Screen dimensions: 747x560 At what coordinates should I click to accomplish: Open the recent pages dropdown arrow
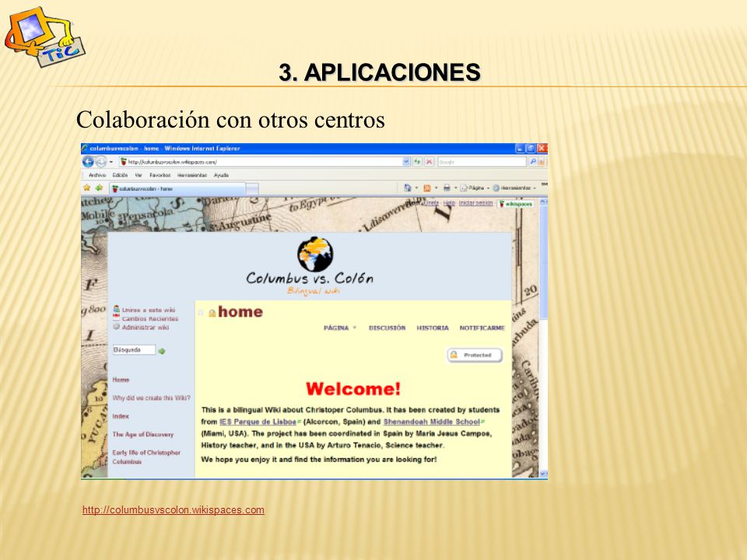(111, 162)
